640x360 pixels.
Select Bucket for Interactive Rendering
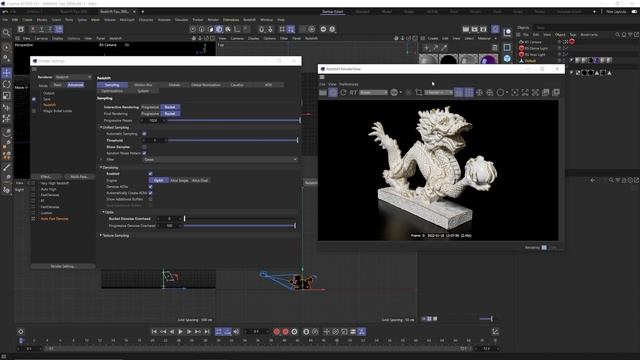[170, 107]
